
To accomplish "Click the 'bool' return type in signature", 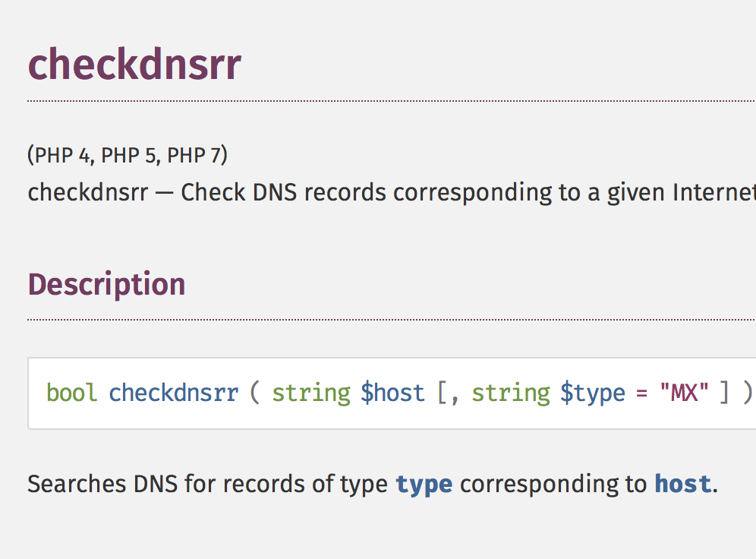I will point(71,393).
